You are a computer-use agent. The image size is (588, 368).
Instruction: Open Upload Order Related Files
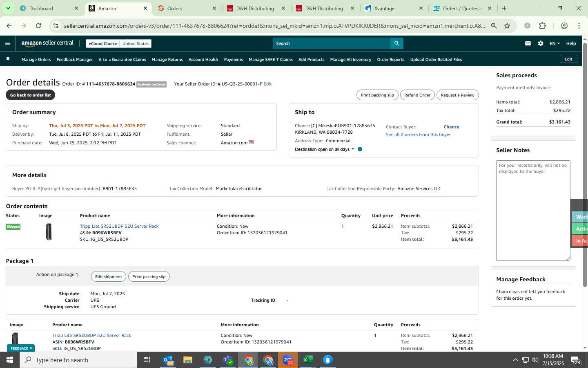coord(436,59)
